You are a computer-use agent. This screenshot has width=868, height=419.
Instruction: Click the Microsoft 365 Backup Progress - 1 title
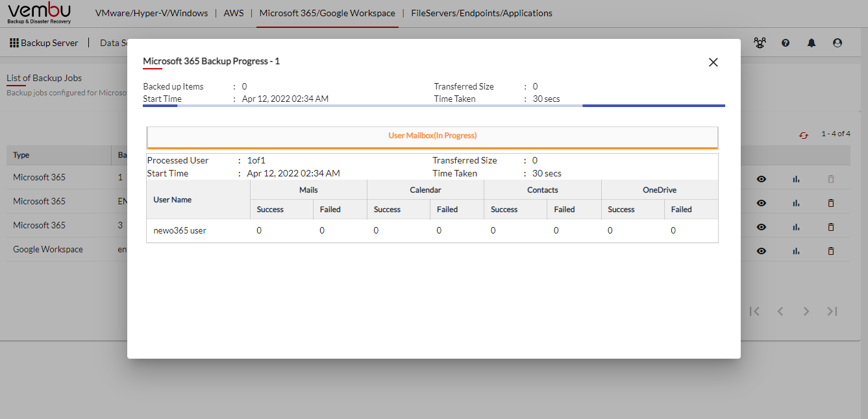point(211,61)
